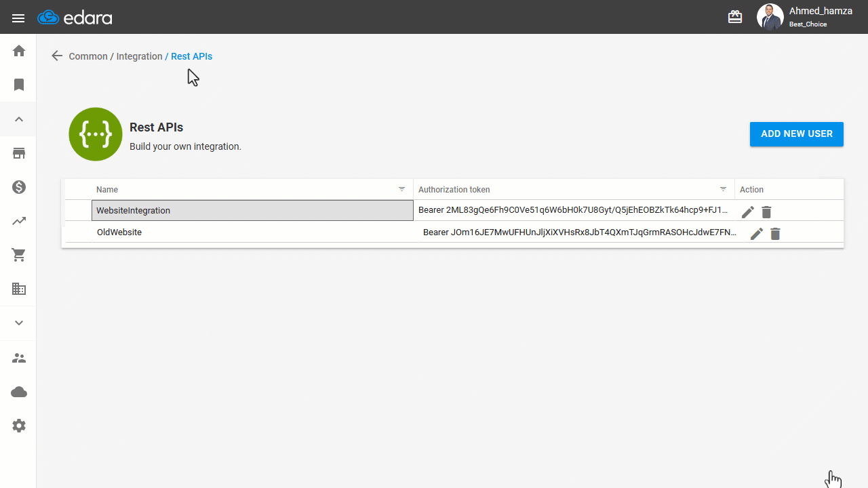Navigate to Integration breadcrumb
This screenshot has height=488, width=868.
pos(139,56)
